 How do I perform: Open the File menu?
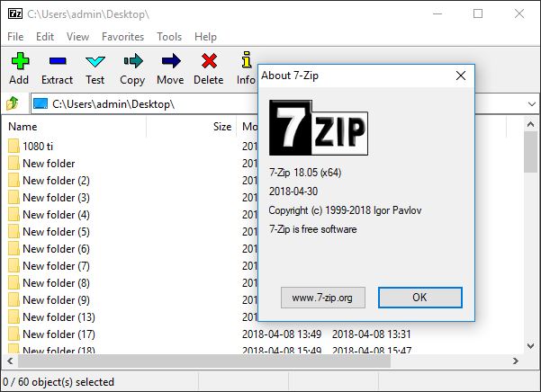click(15, 37)
